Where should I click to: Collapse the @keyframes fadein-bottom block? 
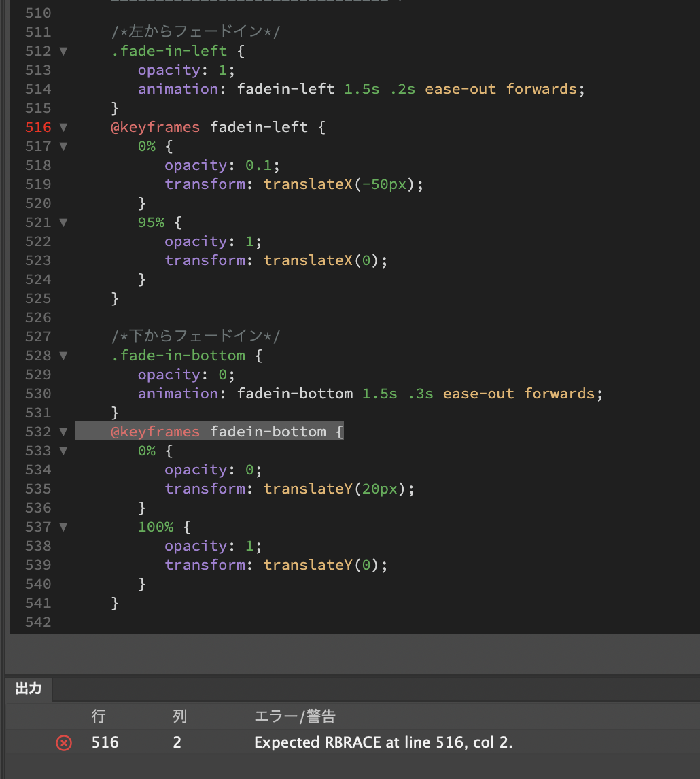62,432
